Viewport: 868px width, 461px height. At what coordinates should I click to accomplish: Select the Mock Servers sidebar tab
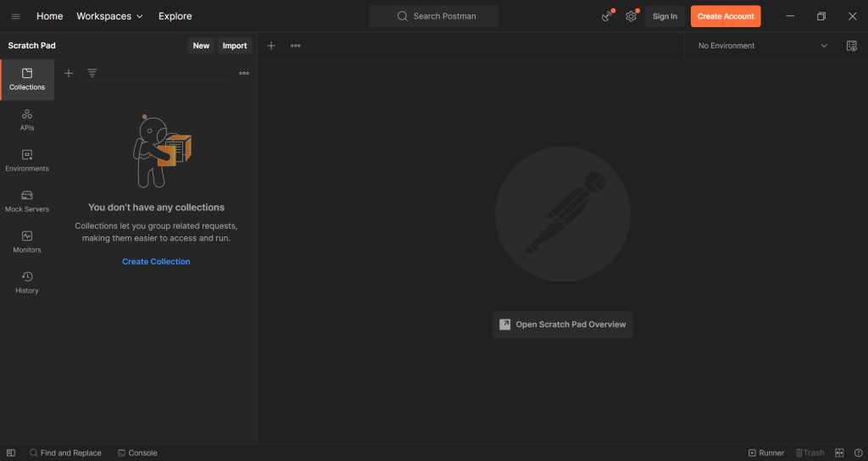(27, 202)
